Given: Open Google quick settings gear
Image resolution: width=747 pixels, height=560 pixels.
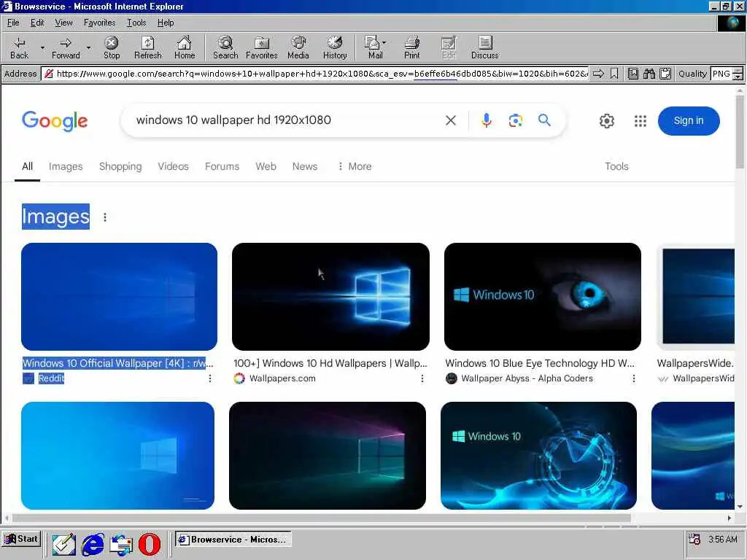Looking at the screenshot, I should tap(606, 121).
